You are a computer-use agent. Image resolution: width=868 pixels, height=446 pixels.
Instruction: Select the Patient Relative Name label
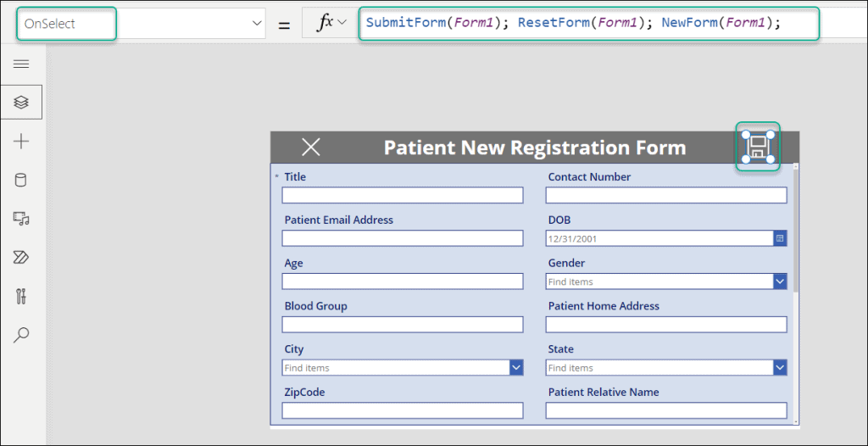[x=604, y=393]
